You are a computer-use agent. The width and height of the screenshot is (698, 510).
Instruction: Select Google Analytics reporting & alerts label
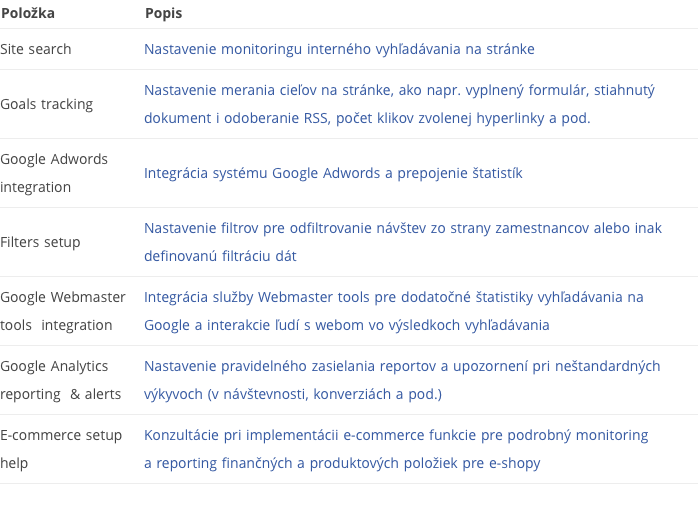coord(60,380)
